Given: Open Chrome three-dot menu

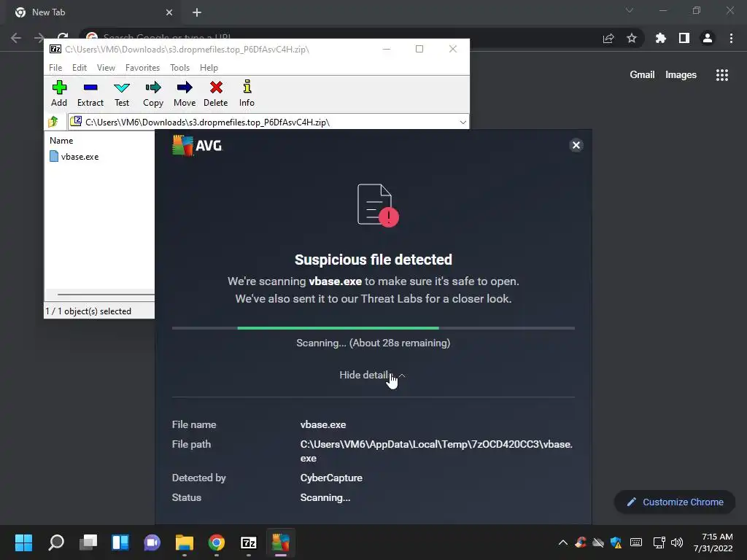Looking at the screenshot, I should point(731,38).
